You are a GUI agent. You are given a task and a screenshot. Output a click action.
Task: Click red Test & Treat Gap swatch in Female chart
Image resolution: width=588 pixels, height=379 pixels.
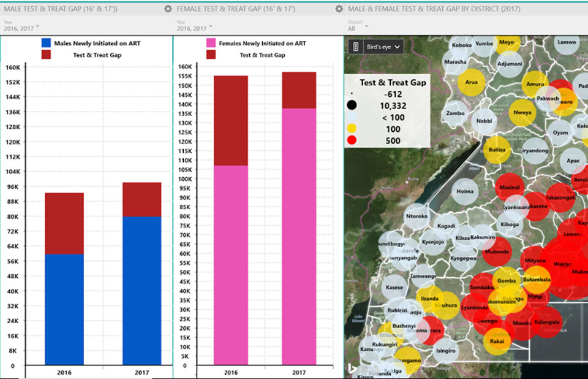click(211, 55)
